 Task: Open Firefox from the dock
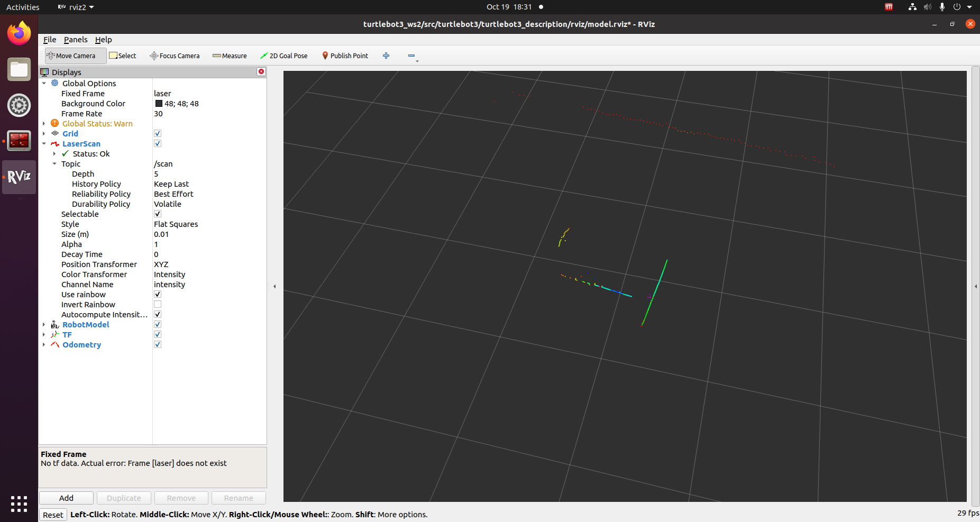(x=19, y=34)
